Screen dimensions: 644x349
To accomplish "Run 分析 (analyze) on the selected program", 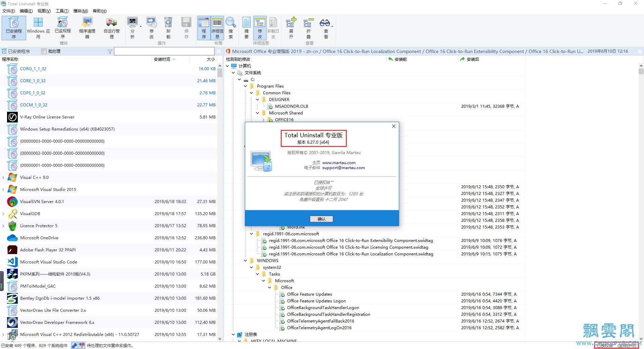I will pos(132,28).
